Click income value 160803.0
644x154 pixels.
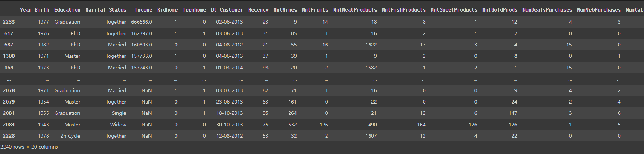point(142,45)
